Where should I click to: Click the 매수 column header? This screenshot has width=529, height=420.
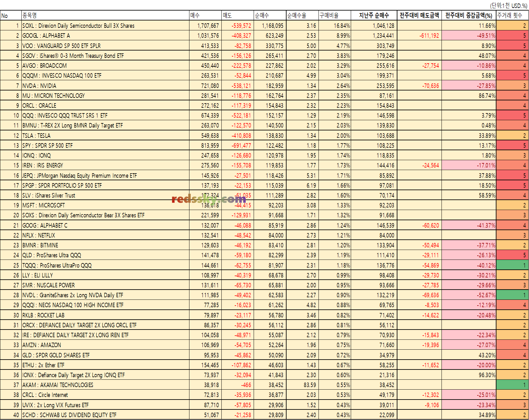click(x=205, y=15)
